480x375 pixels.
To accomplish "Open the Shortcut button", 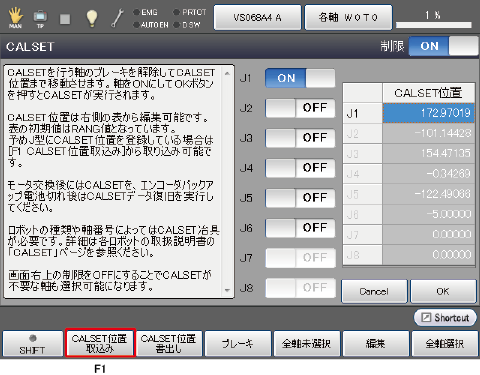I will point(445,318).
